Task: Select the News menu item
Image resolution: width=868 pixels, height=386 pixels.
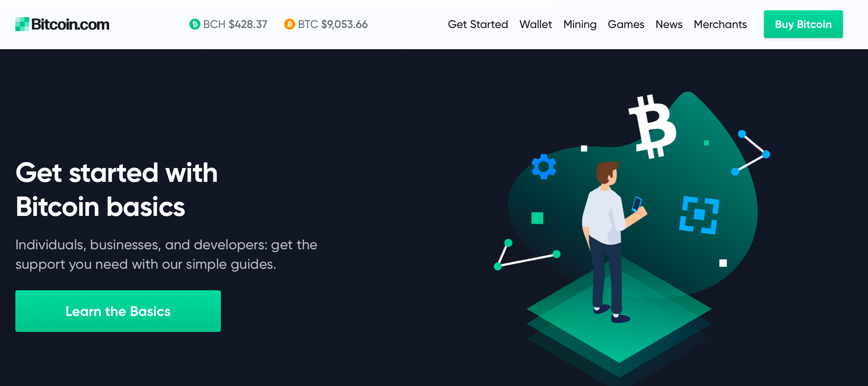Action: 670,24
